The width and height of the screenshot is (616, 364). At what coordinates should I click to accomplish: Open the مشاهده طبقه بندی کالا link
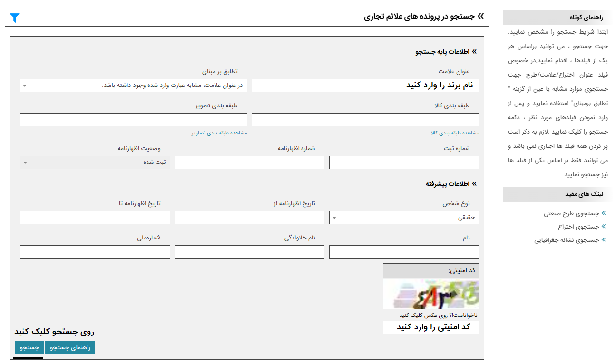pos(455,133)
